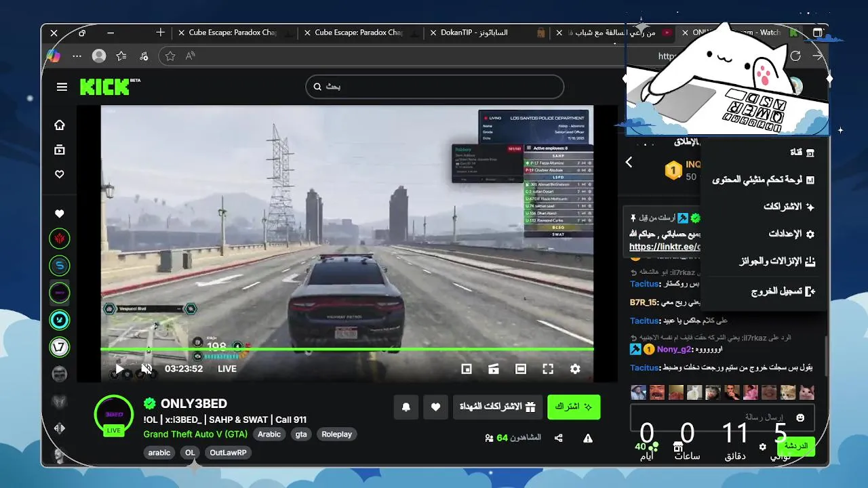Open Creator Dashboard menu item
868x488 pixels.
pos(764,180)
